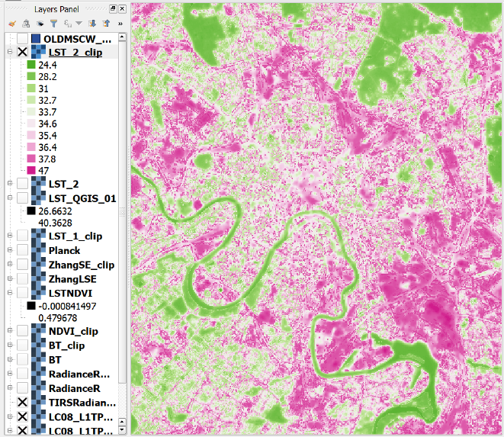Click the magenta 47 legend swatch
Image resolution: width=504 pixels, height=437 pixels.
coord(31,170)
